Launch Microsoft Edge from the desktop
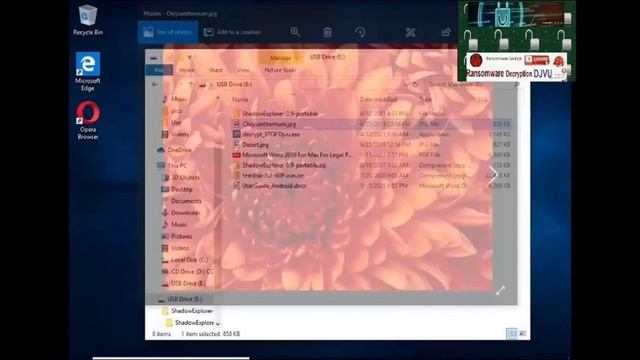Screen dimensions: 640x360 (x=87, y=71)
